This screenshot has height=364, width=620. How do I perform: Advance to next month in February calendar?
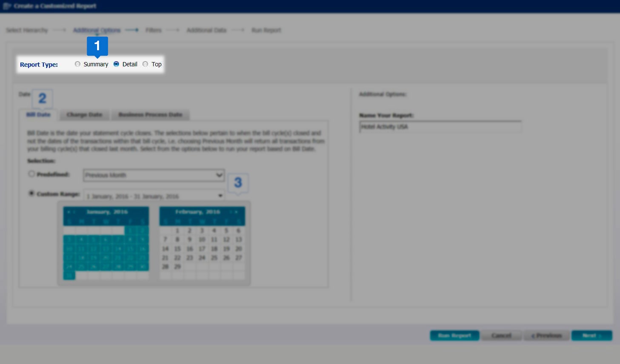(x=236, y=212)
